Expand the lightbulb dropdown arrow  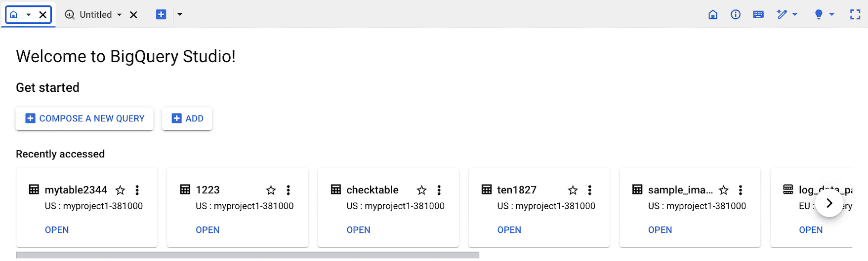(x=832, y=15)
